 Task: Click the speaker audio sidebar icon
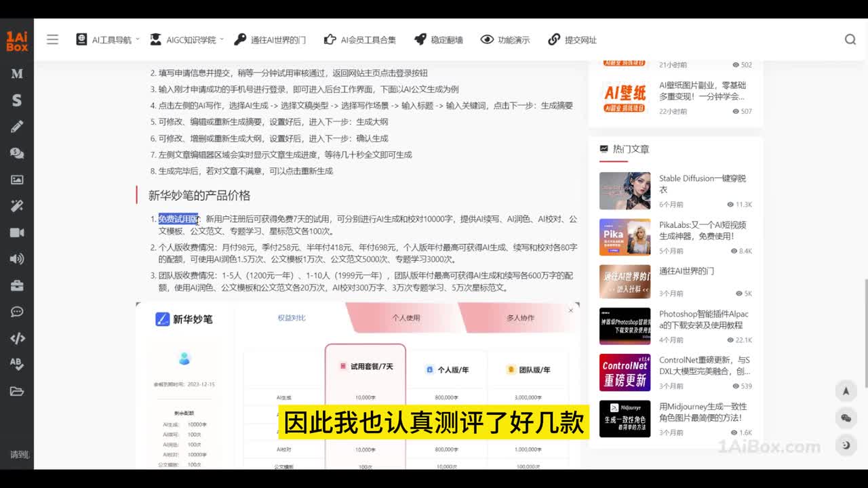coord(17,259)
